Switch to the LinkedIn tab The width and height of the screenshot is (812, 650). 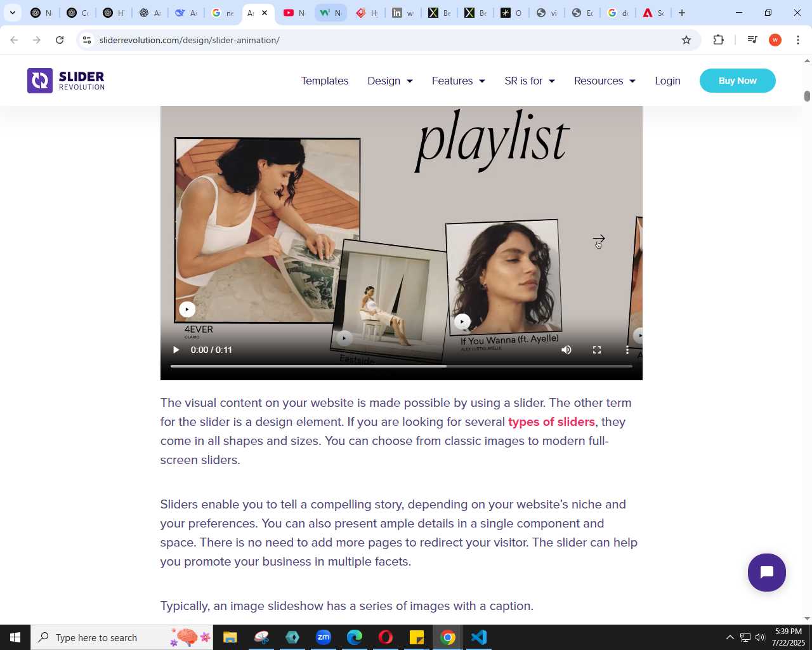pyautogui.click(x=403, y=13)
